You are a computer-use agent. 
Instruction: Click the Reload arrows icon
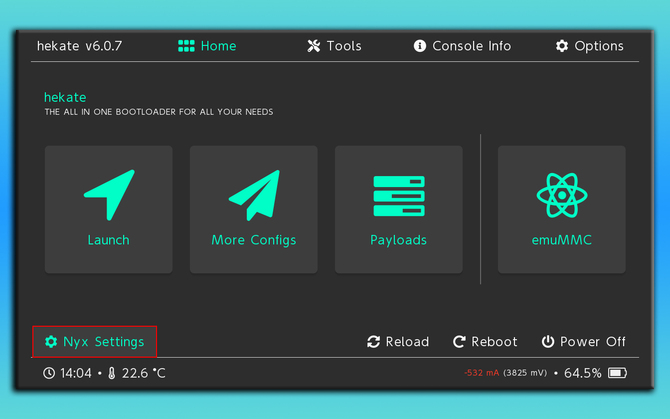click(x=373, y=342)
